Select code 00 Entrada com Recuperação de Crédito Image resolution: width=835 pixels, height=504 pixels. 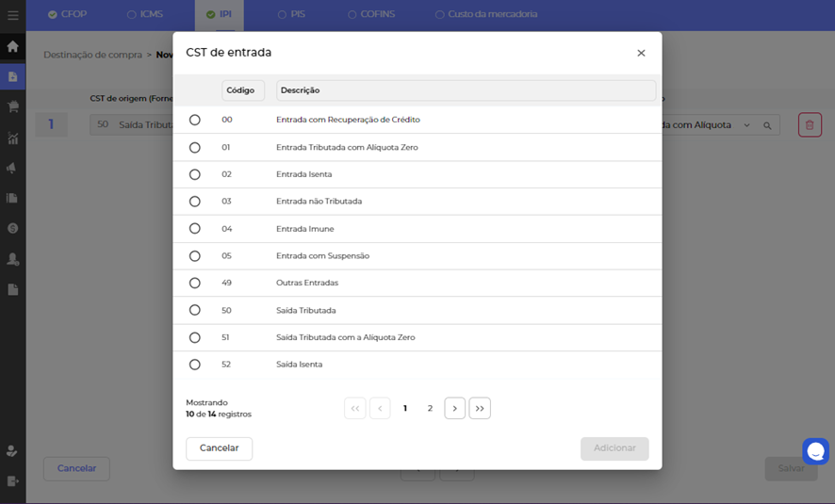click(195, 120)
